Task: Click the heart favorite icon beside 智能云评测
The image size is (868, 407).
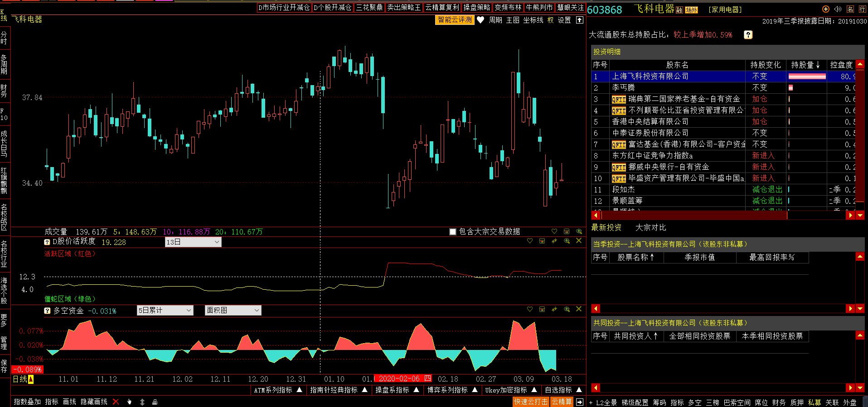Action: (480, 20)
